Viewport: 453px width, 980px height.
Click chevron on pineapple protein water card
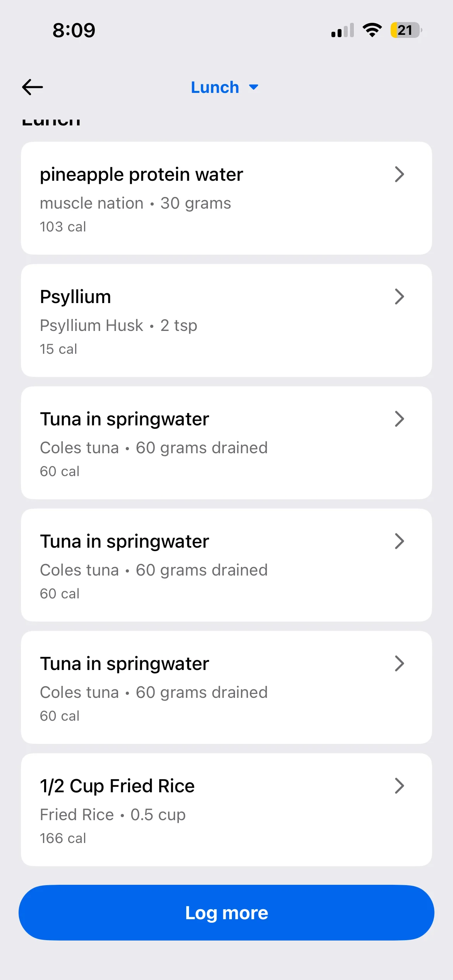(x=399, y=174)
